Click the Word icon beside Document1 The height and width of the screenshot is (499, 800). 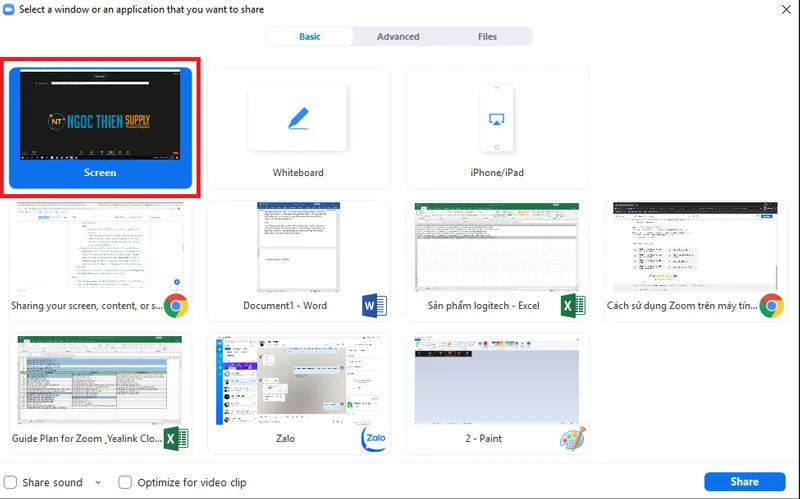(375, 306)
